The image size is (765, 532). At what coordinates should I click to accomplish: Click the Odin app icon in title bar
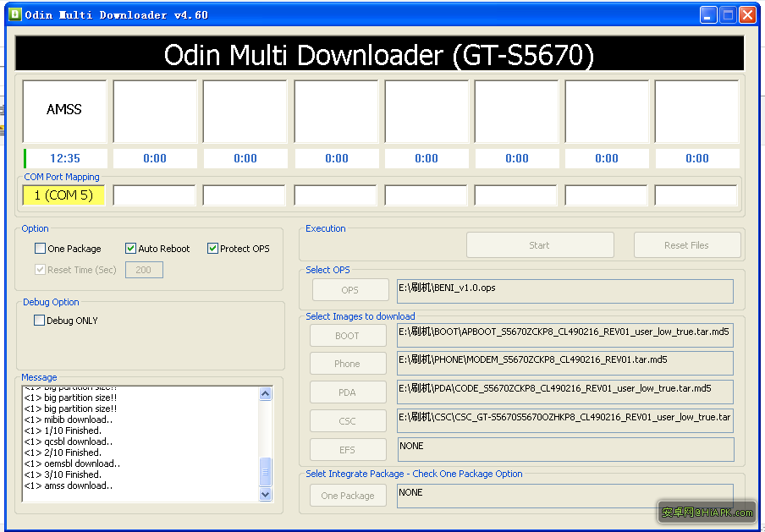click(14, 14)
